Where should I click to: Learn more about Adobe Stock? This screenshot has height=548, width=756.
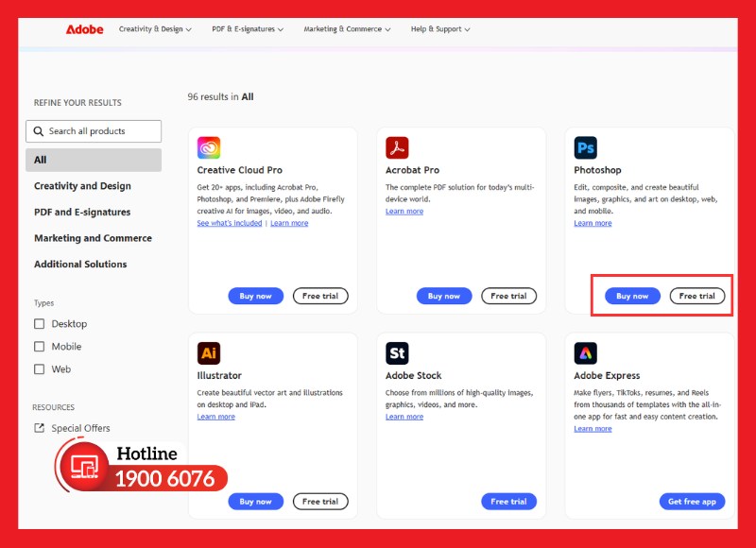(404, 417)
